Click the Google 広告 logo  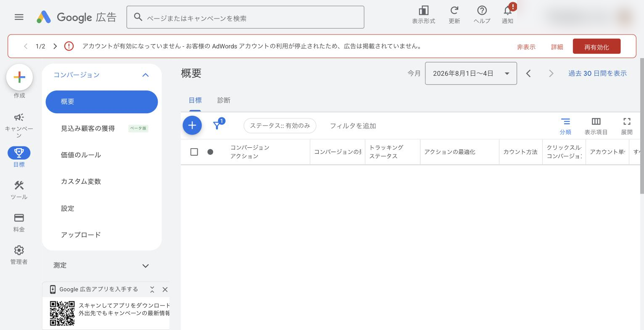[x=76, y=17]
